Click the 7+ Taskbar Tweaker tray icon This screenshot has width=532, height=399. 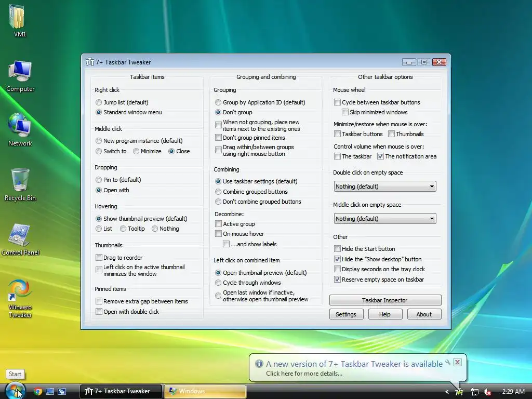[x=459, y=392]
